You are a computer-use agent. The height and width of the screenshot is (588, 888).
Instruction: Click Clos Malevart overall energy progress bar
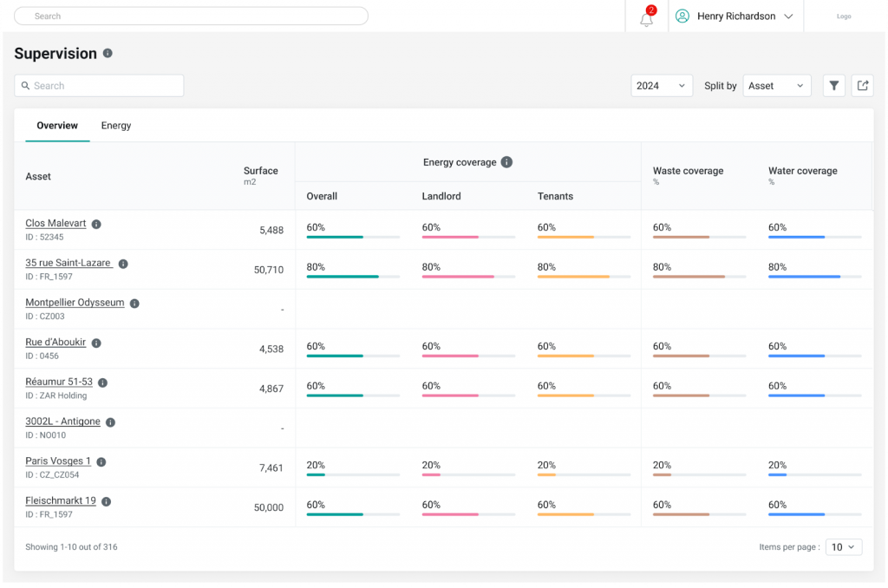tap(353, 237)
